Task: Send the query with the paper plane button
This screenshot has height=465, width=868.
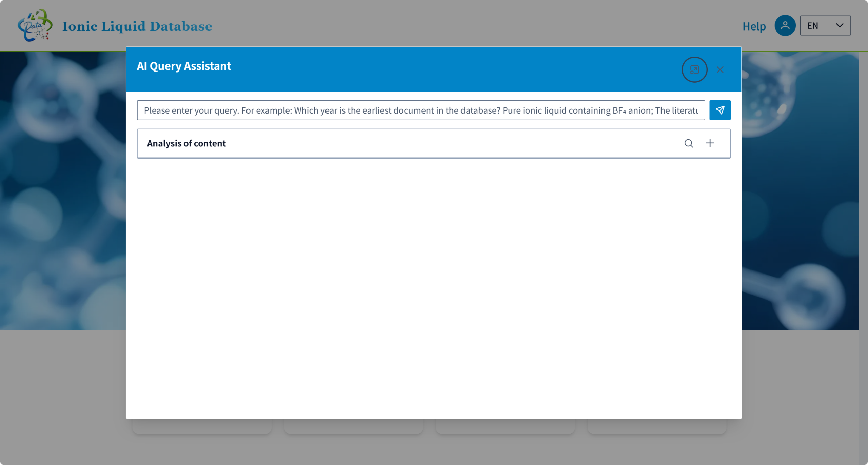Action: click(x=719, y=110)
